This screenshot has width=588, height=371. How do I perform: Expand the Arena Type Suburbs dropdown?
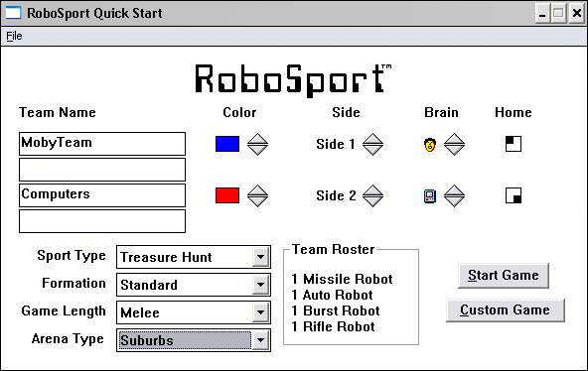click(x=260, y=340)
